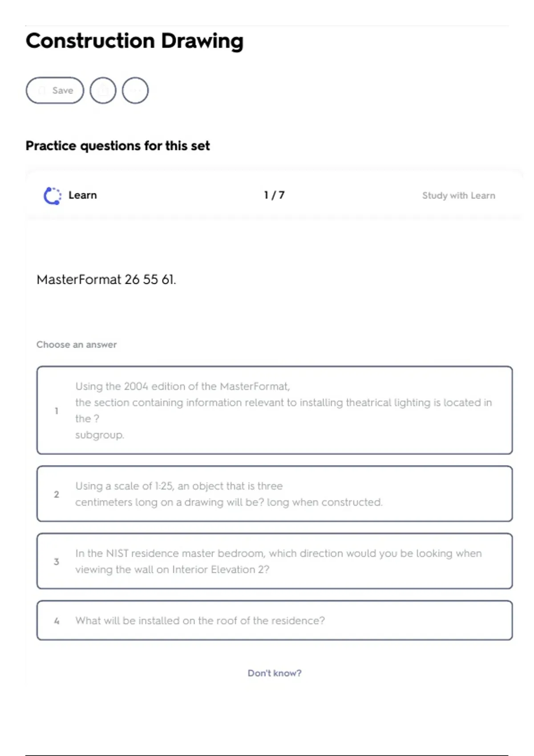This screenshot has width=534, height=756.
Task: Click the Learn label beside the logo
Action: (83, 195)
